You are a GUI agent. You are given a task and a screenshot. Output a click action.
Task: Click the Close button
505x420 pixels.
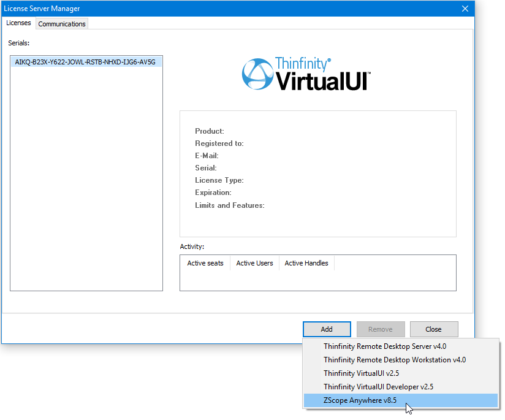[x=433, y=329]
